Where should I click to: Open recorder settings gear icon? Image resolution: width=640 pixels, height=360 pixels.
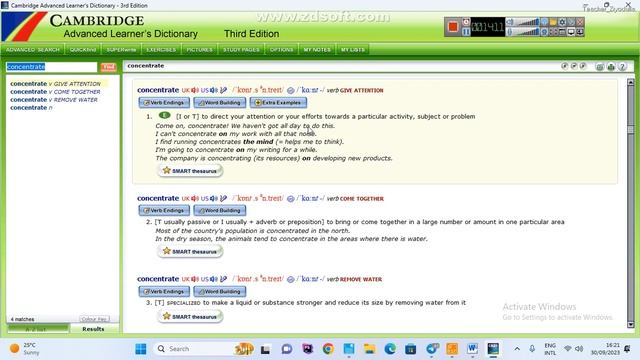pos(562,22)
